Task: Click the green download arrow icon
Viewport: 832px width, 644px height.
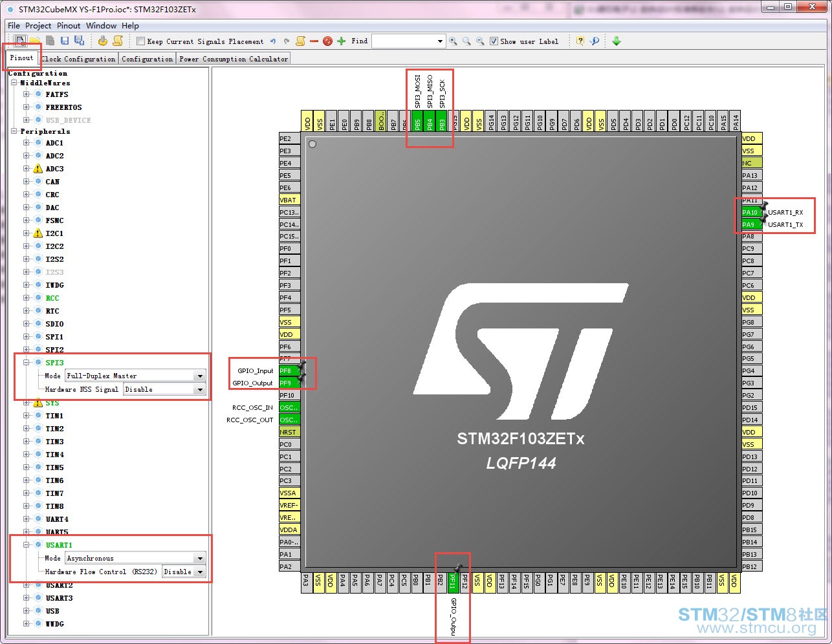Action: click(617, 41)
